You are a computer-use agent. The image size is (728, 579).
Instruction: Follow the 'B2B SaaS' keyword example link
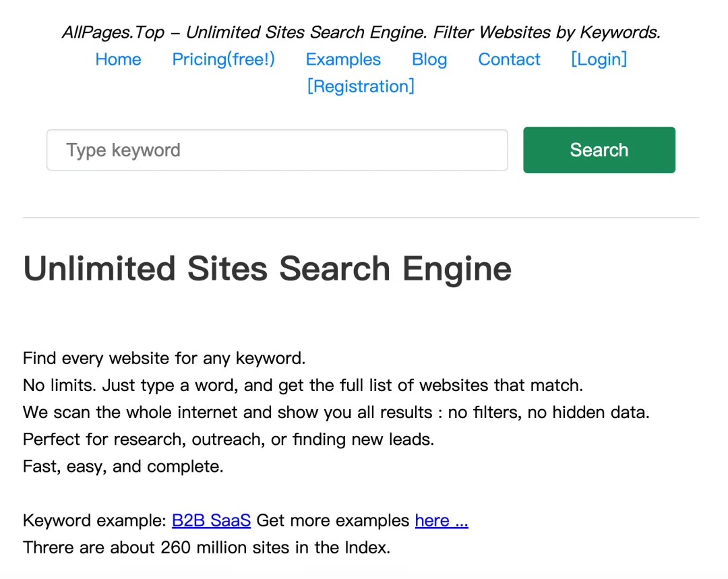pos(211,520)
